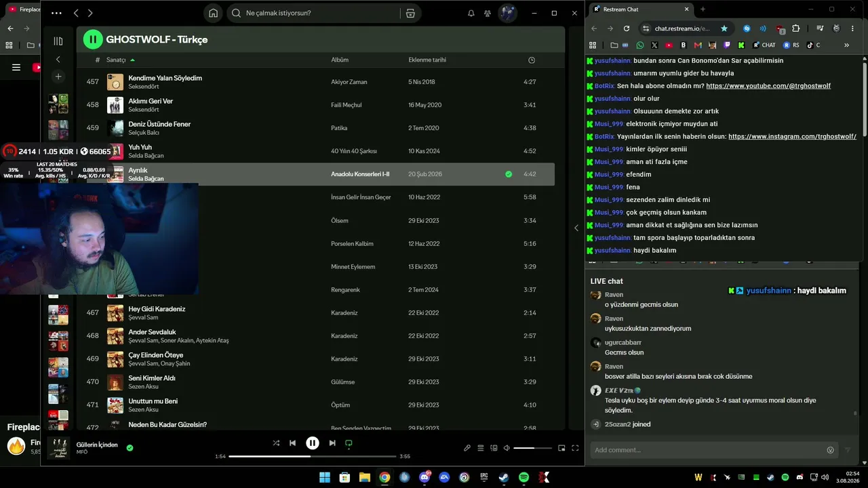Sort tracks by Sanatçı column
This screenshot has height=488, width=868.
[x=116, y=60]
